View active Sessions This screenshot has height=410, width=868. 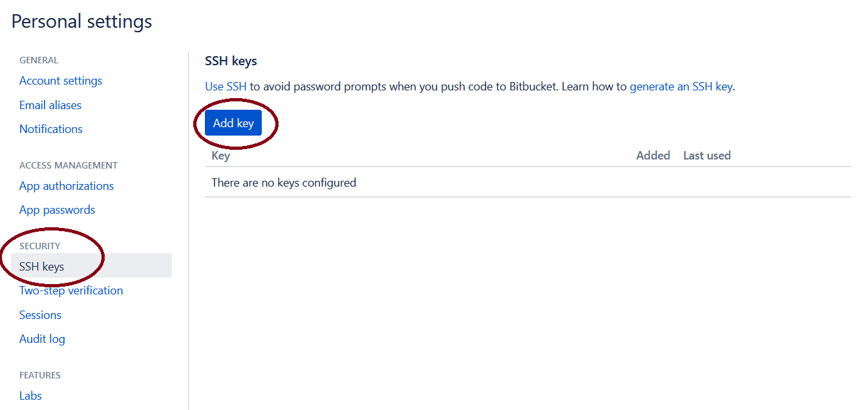[40, 314]
